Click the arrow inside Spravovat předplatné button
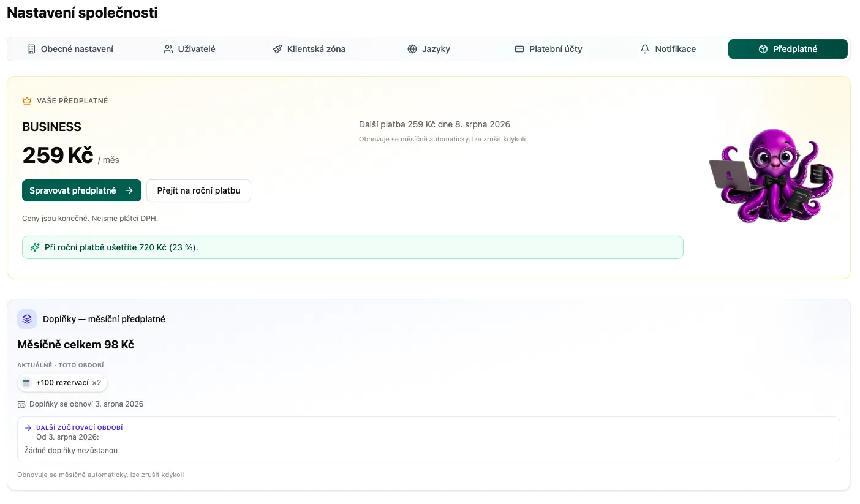 click(129, 190)
